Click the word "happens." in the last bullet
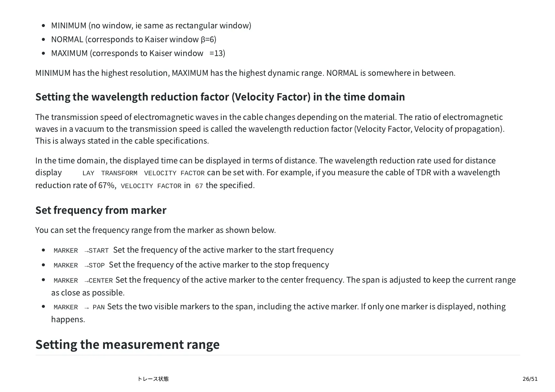Screen dimensions: 555x392 point(68,320)
